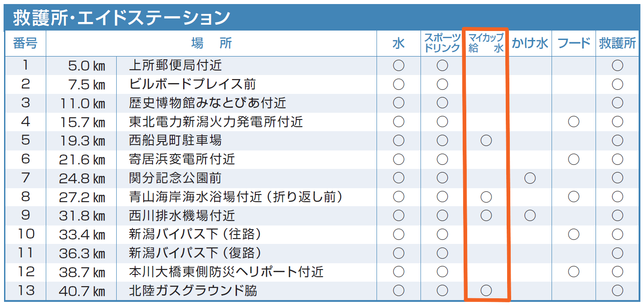Select the 40.7 km distance cell
The width and height of the screenshot is (644, 305).
pos(82,291)
